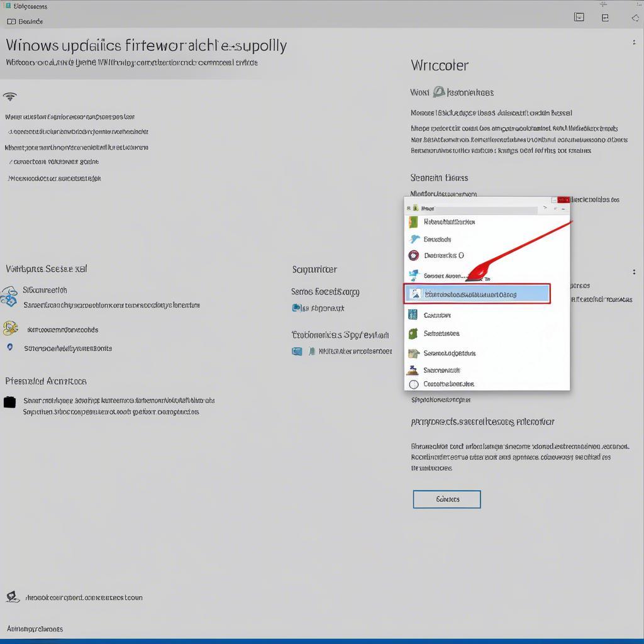The image size is (644, 644).
Task: Click the blue monitor icon in middle column
Action: point(297,352)
